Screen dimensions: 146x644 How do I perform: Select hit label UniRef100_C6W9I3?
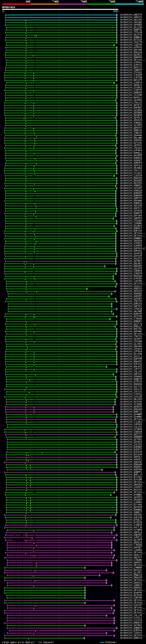[x=131, y=585]
